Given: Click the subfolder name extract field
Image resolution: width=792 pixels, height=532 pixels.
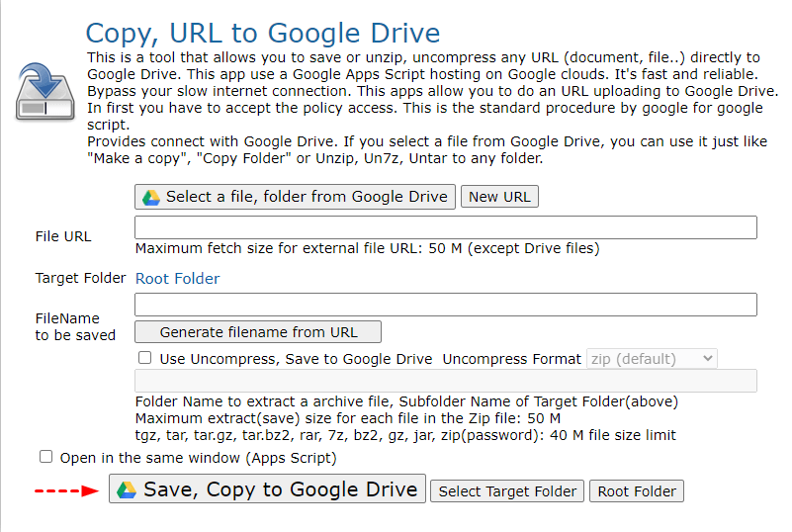Looking at the screenshot, I should pos(445,382).
